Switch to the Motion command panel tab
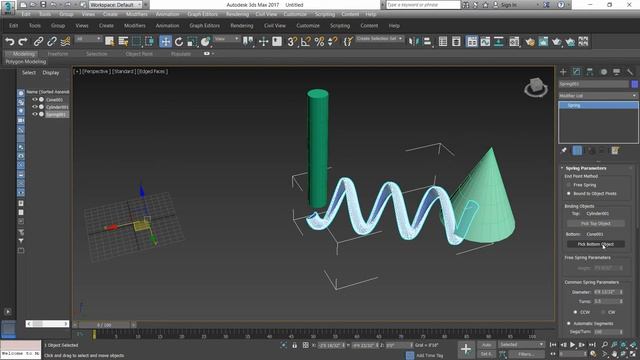Image resolution: width=640 pixels, height=360 pixels. pos(603,72)
